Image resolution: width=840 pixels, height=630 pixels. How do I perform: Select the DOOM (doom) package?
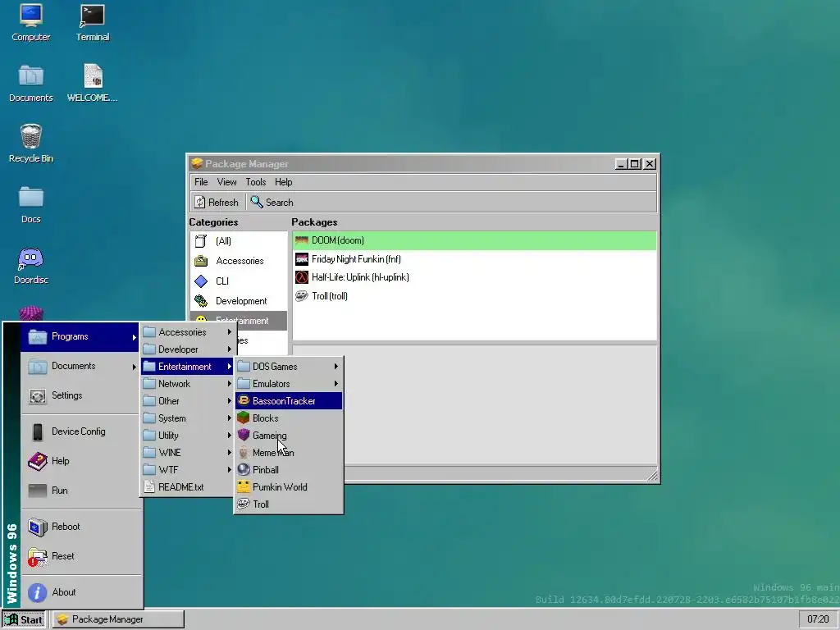click(x=474, y=240)
